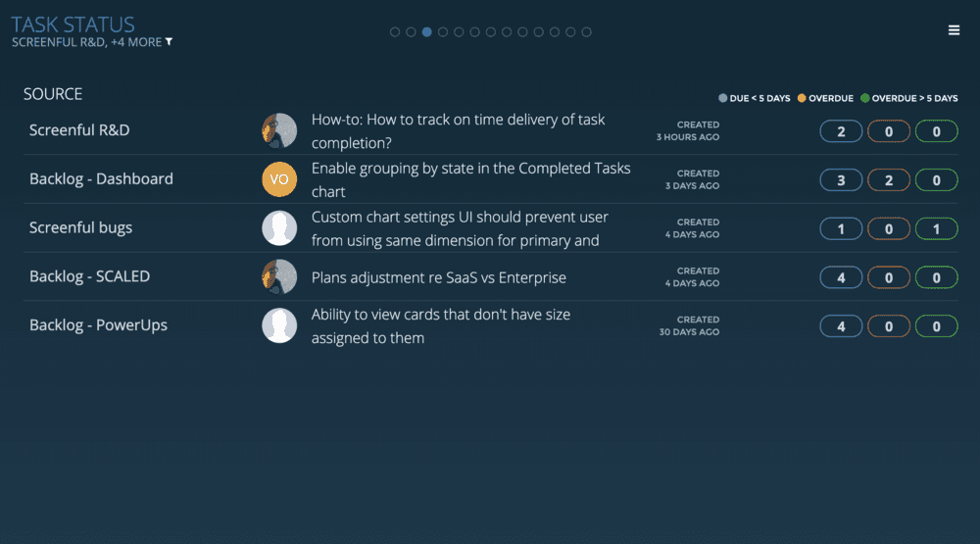The image size is (980, 544).
Task: Click the blue due count 4 for Backlog - SCALED
Action: 841,277
